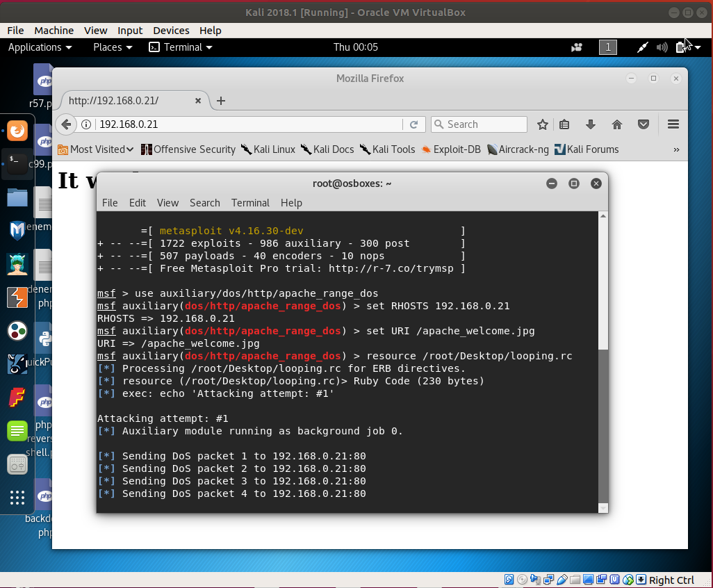The image size is (713, 588).
Task: Open the Exploit-DB bookmark
Action: pos(451,149)
